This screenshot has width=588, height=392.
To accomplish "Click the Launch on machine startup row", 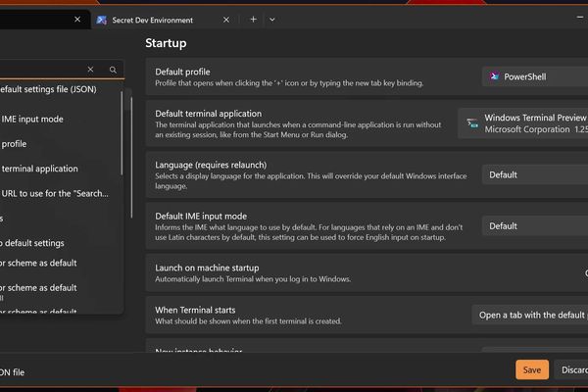I will tap(367, 273).
